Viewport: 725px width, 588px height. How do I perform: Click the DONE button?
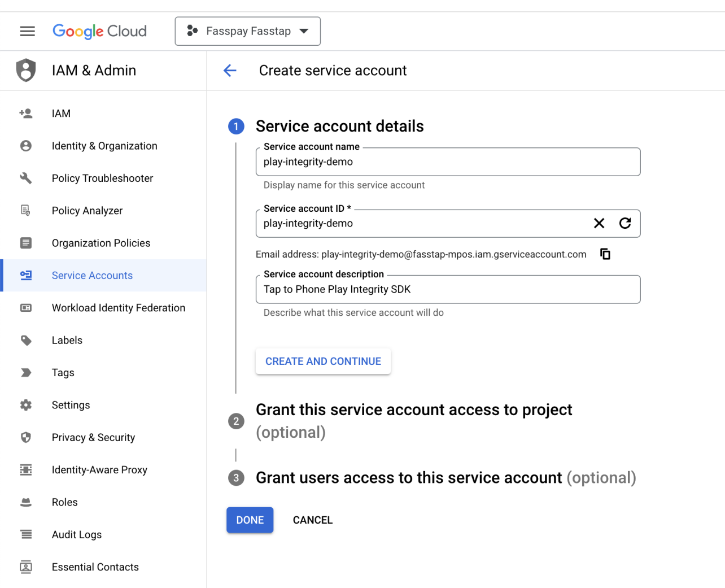tap(250, 520)
